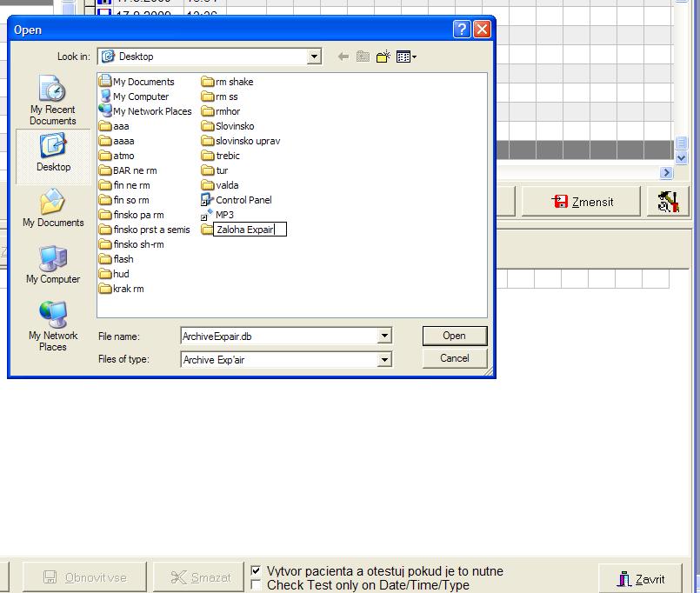
Task: Enable Check Test only on Date/Time/Type
Action: 256,584
